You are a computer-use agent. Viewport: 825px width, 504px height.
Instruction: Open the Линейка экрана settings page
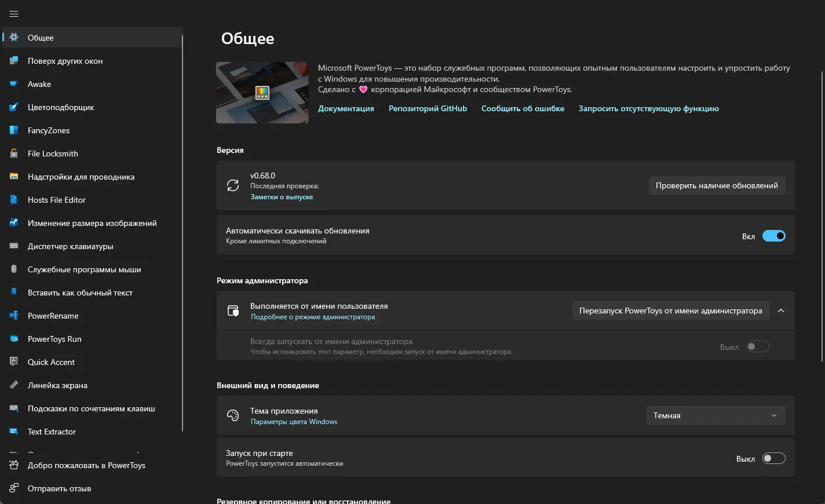[x=93, y=385]
